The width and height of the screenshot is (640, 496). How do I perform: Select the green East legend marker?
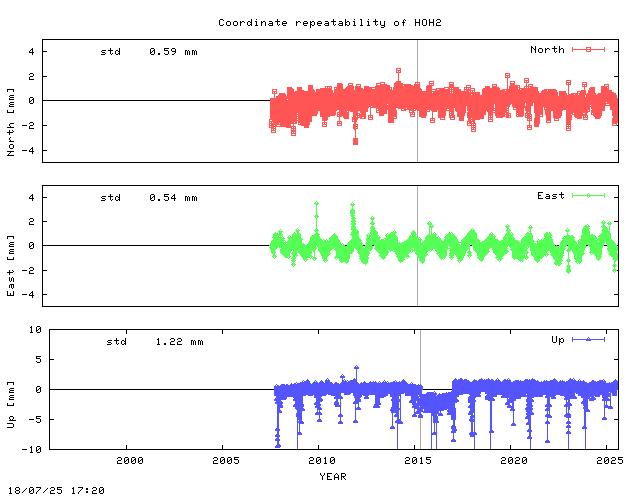tap(588, 196)
